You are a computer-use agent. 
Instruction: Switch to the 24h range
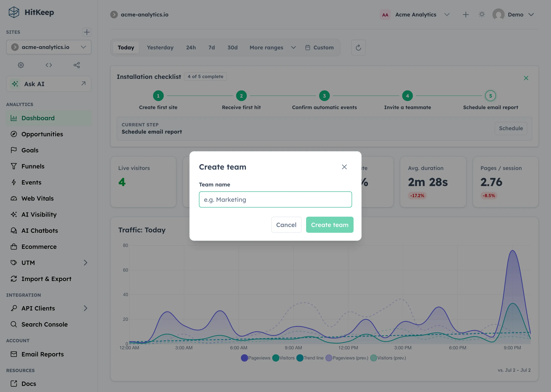point(191,47)
